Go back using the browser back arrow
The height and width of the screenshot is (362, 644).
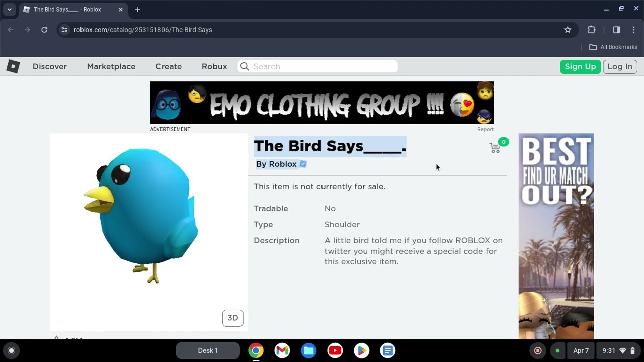(x=11, y=30)
